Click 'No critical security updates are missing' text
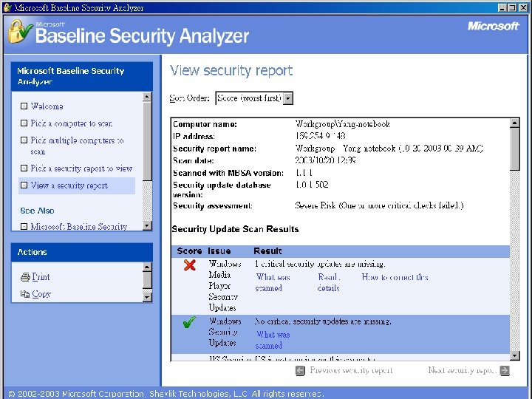 (x=323, y=321)
